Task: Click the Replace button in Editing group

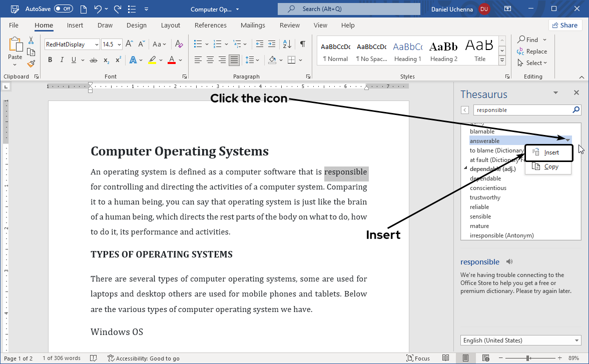Action: 532,51
